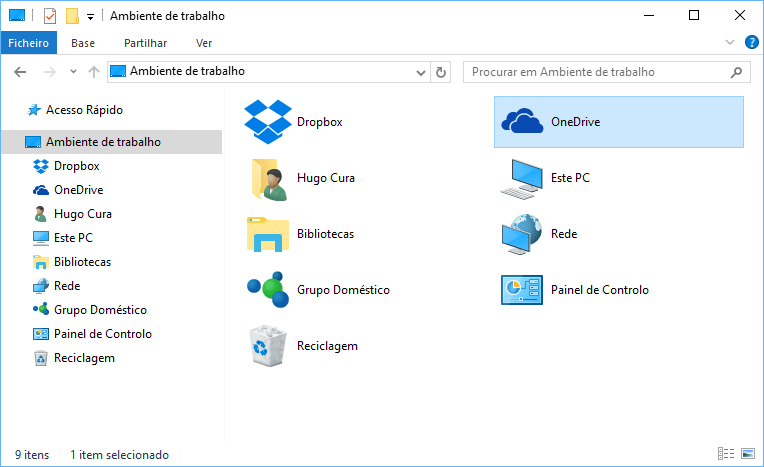Image resolution: width=764 pixels, height=467 pixels.
Task: Expand the address bar history dropdown
Action: 421,72
